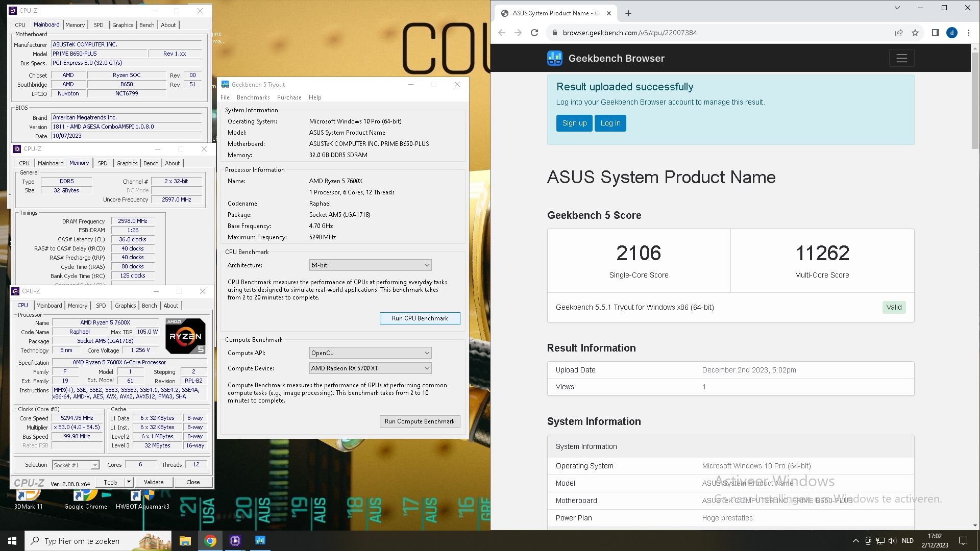This screenshot has height=551, width=980.
Task: Open volume control in tray
Action: [892, 541]
